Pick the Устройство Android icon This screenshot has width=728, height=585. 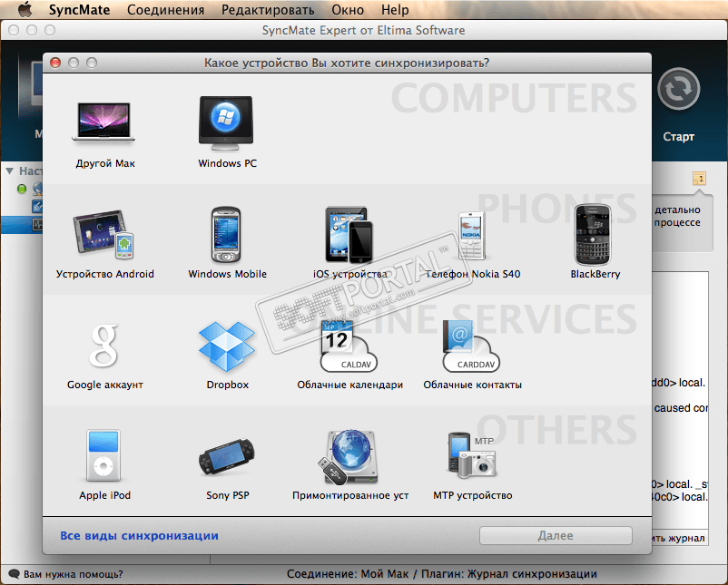[x=104, y=234]
